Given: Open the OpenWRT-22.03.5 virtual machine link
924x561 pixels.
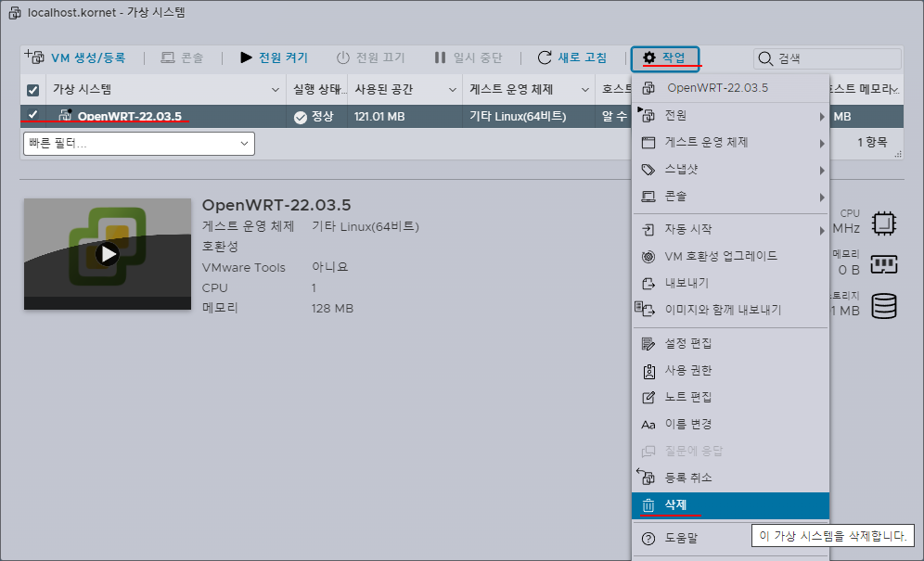Looking at the screenshot, I should point(130,117).
